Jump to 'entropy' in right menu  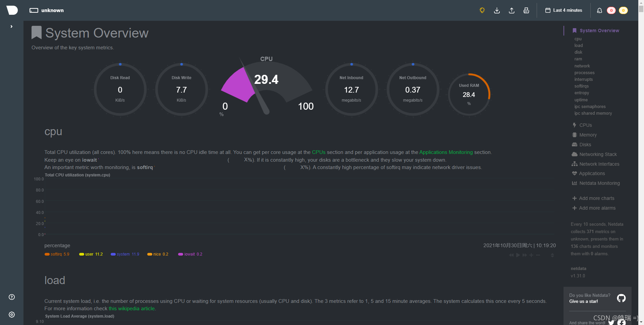point(582,93)
